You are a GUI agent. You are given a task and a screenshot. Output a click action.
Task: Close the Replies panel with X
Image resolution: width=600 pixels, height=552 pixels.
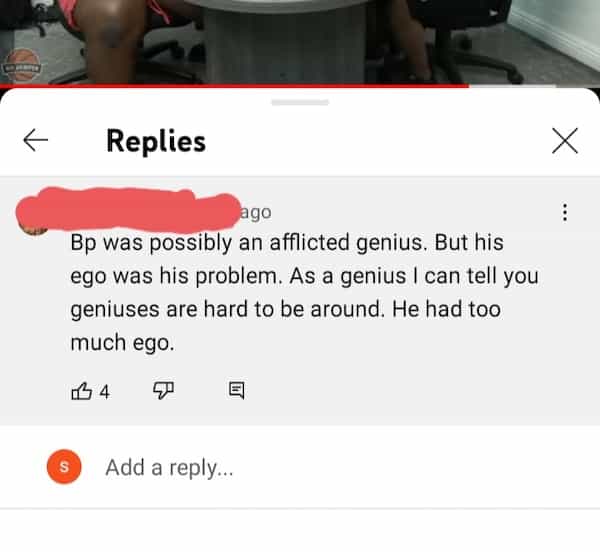(565, 141)
